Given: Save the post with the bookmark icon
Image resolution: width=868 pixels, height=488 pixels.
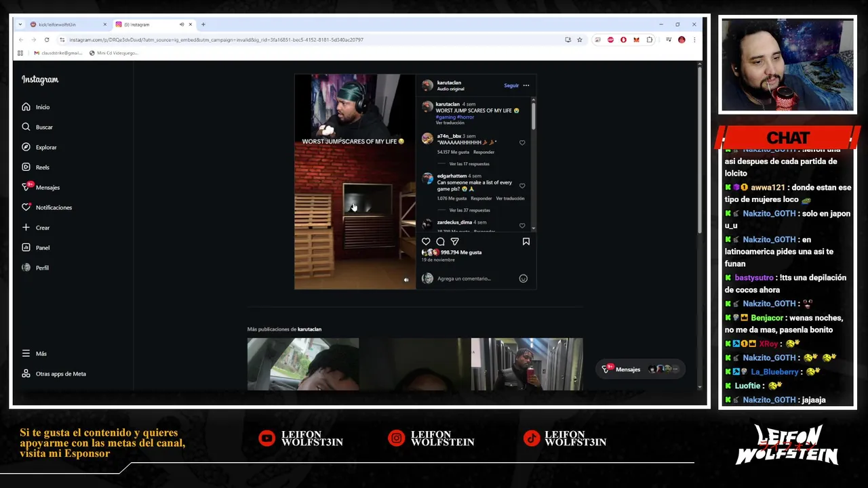Looking at the screenshot, I should pyautogui.click(x=526, y=241).
